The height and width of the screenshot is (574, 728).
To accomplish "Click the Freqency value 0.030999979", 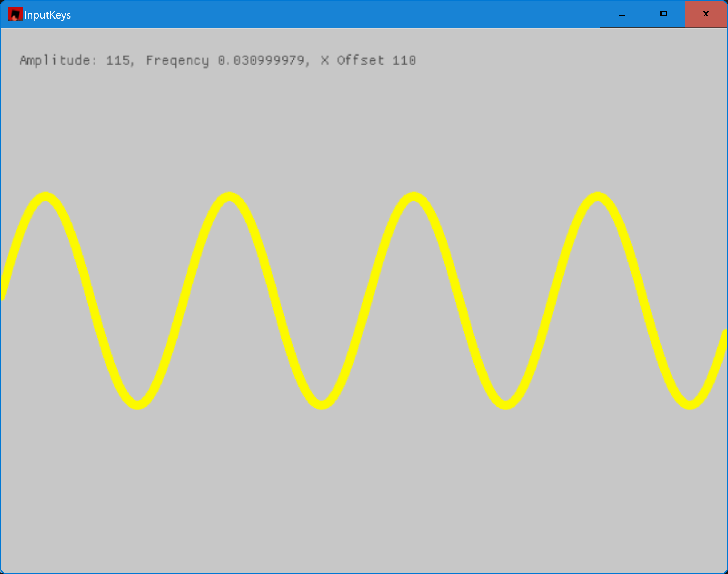I will pos(261,60).
